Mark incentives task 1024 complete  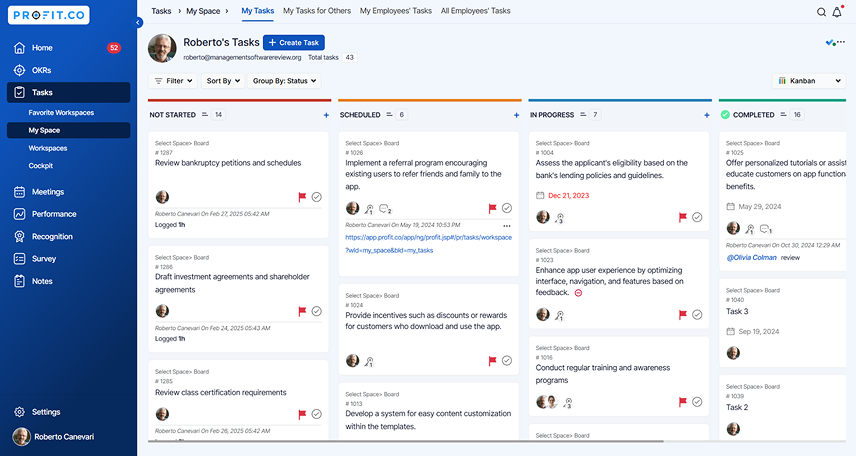[507, 360]
